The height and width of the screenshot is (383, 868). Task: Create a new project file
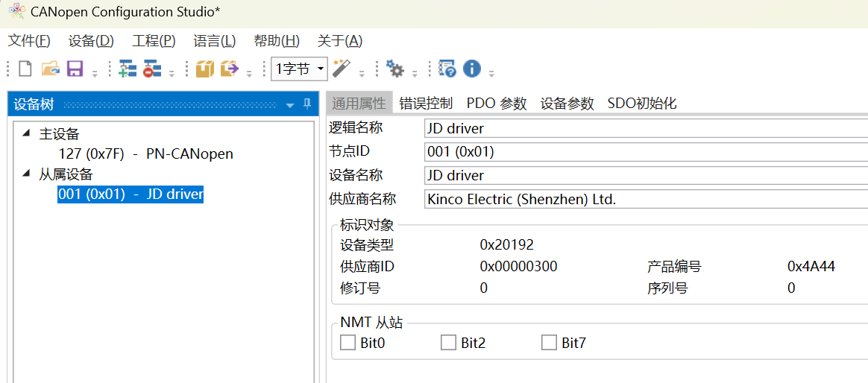pos(25,69)
